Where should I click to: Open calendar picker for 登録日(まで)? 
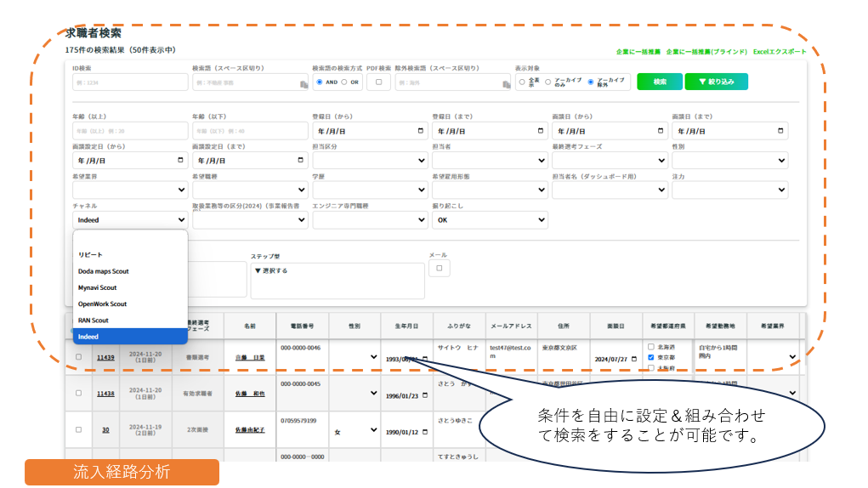[x=541, y=131]
